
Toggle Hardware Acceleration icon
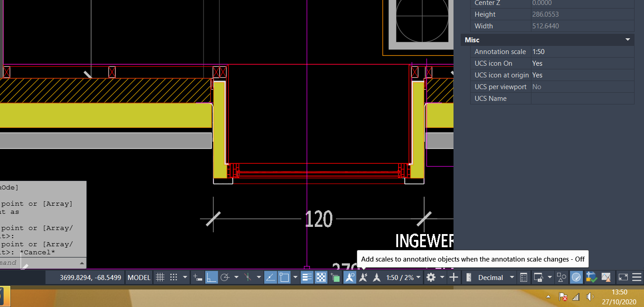click(576, 277)
